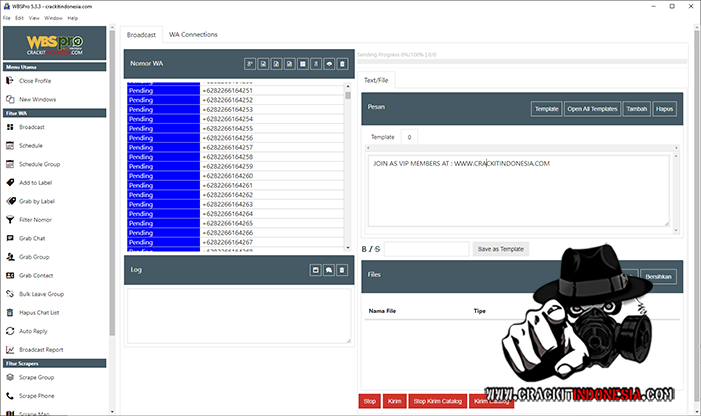Screen dimensions: 701x416
Task: Click the Close Profile sidebar icon
Action: pyautogui.click(x=10, y=80)
